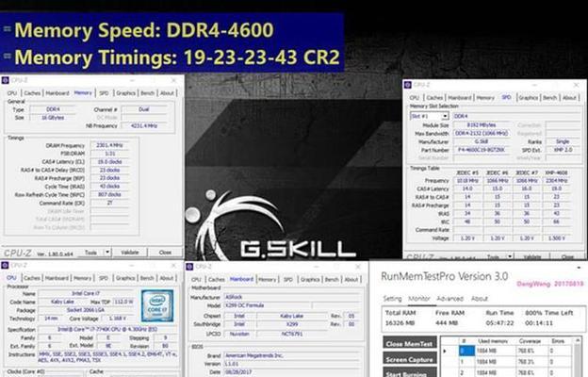Open the Bench tab in the Memory window
This screenshot has width=588, height=377.
pyautogui.click(x=147, y=93)
